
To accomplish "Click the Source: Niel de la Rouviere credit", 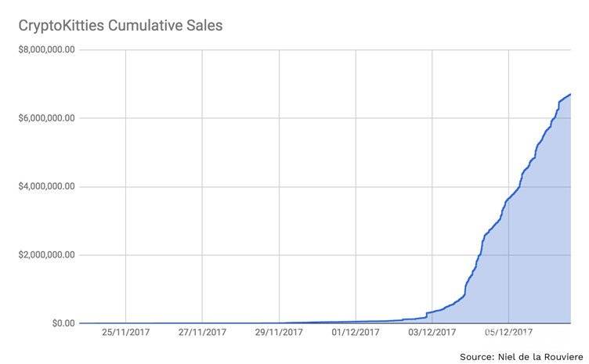I will click(522, 356).
